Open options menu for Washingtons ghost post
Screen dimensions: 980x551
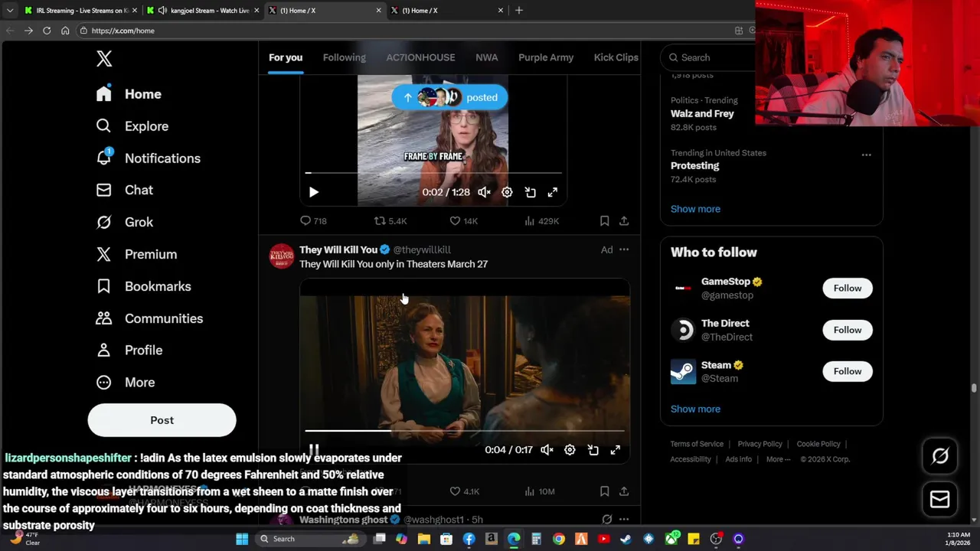(x=624, y=520)
